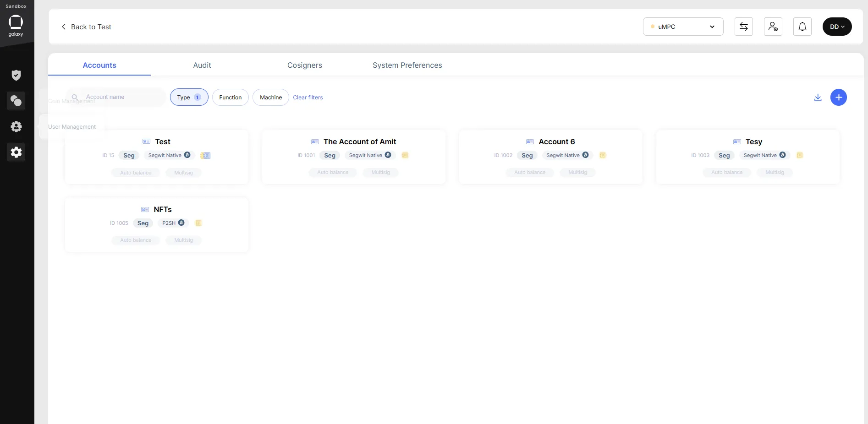Open the Function filter dropdown
Image resolution: width=868 pixels, height=424 pixels.
[x=231, y=98]
